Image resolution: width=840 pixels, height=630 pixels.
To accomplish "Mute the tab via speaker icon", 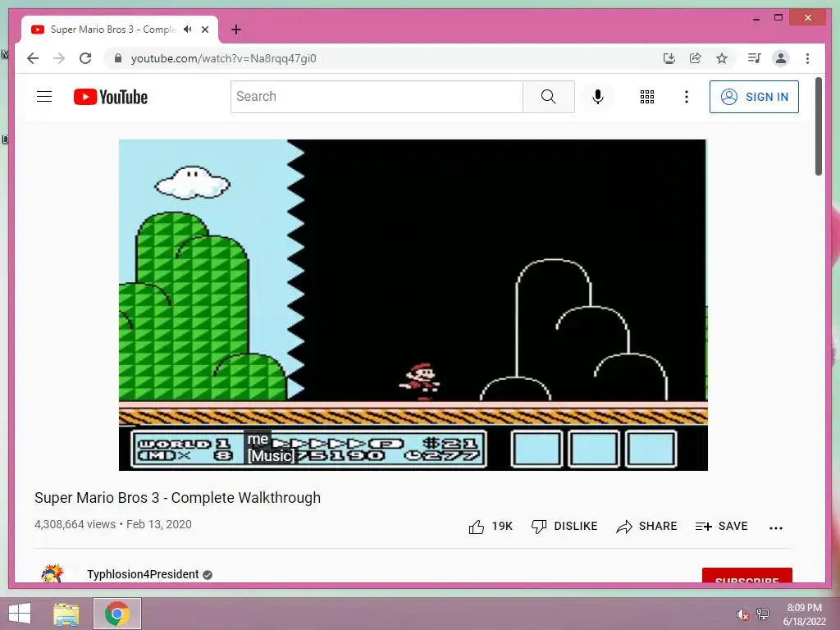I will (x=188, y=30).
